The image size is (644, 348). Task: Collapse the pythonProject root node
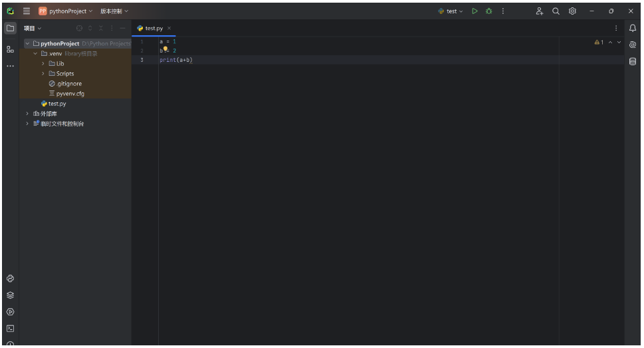[27, 44]
